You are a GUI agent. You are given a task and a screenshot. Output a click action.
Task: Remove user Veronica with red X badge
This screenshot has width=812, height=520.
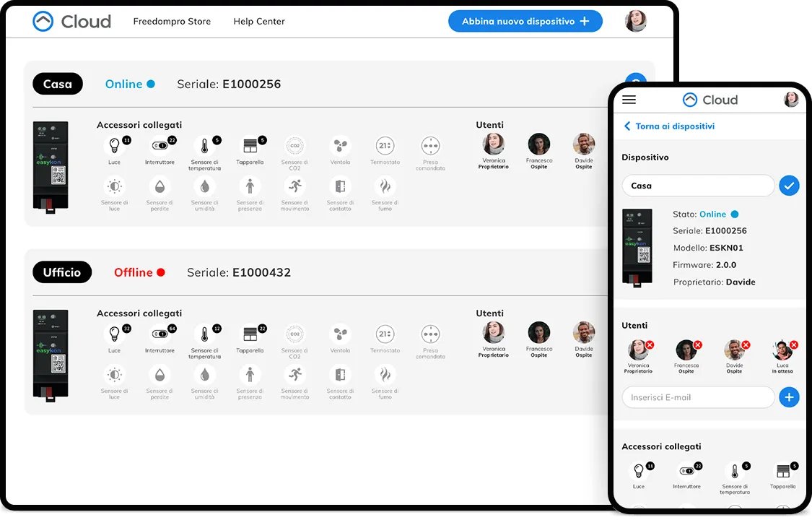pos(650,345)
